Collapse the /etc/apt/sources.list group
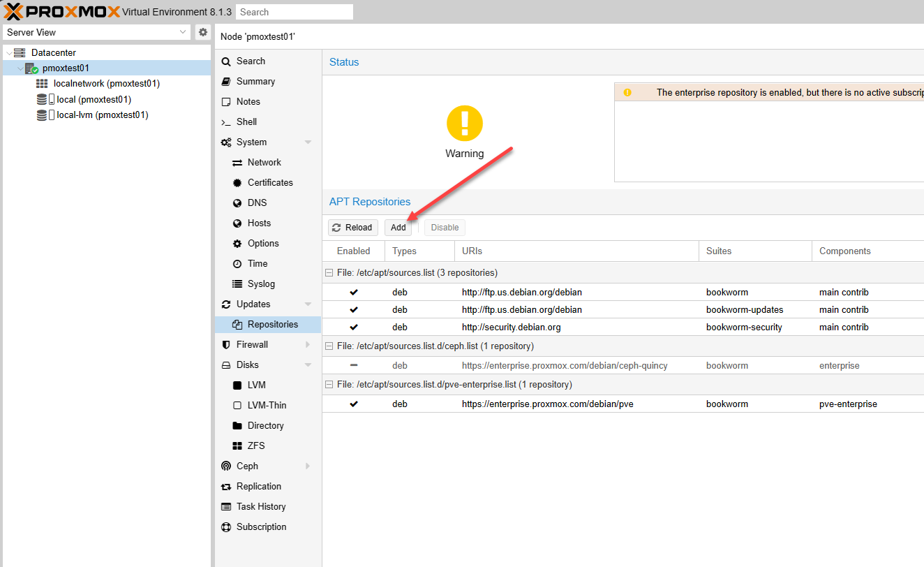The height and width of the screenshot is (567, 924). coord(329,273)
